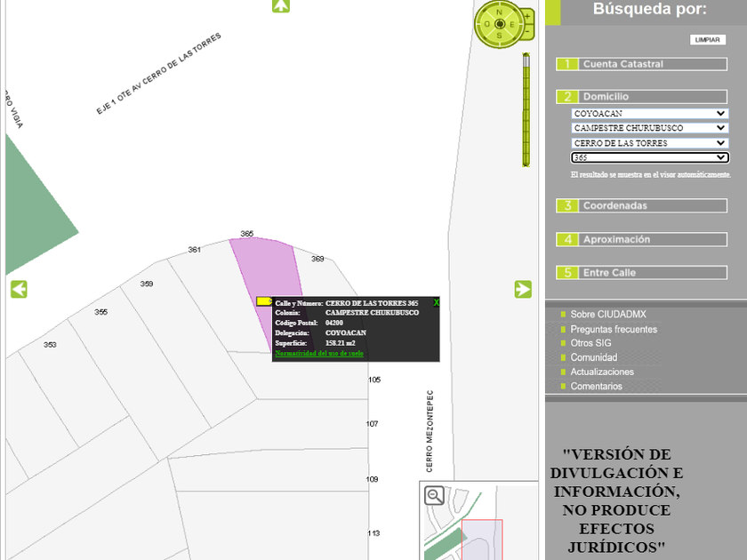Click the CERRO MEZONTEPEC street label
The height and width of the screenshot is (560, 747).
[x=430, y=431]
